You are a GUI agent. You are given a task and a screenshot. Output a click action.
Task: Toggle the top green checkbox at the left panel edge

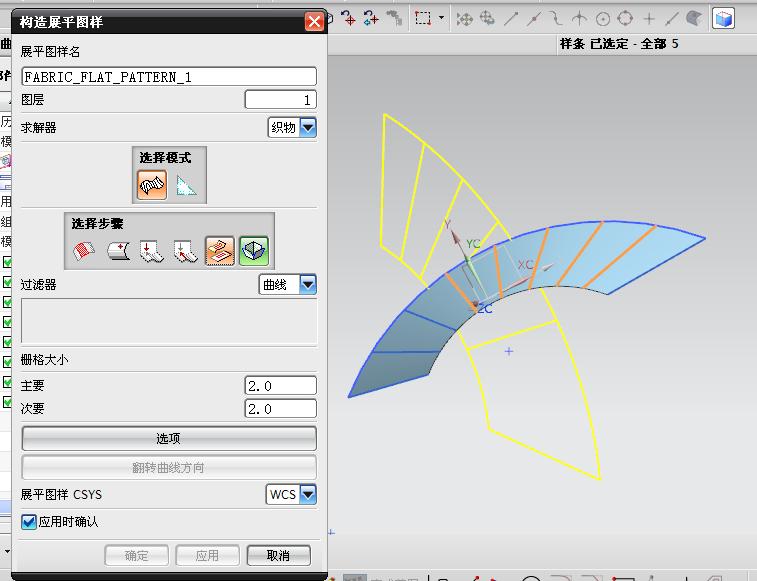tap(7, 262)
